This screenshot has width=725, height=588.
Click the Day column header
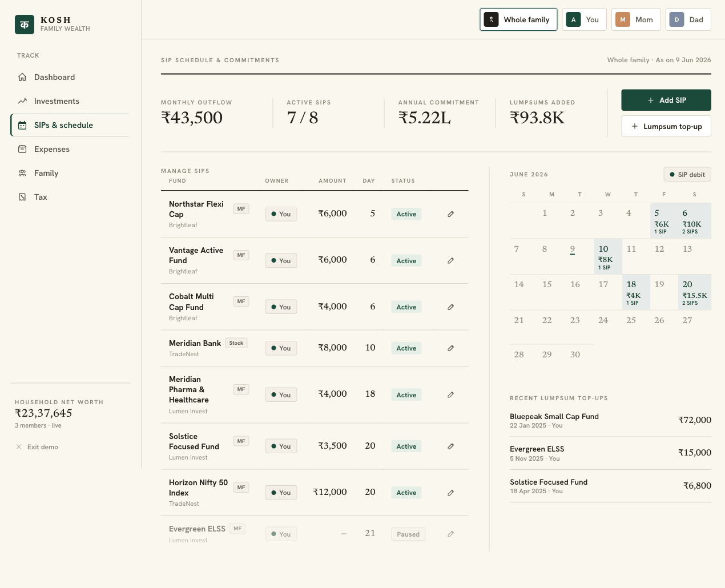click(369, 181)
